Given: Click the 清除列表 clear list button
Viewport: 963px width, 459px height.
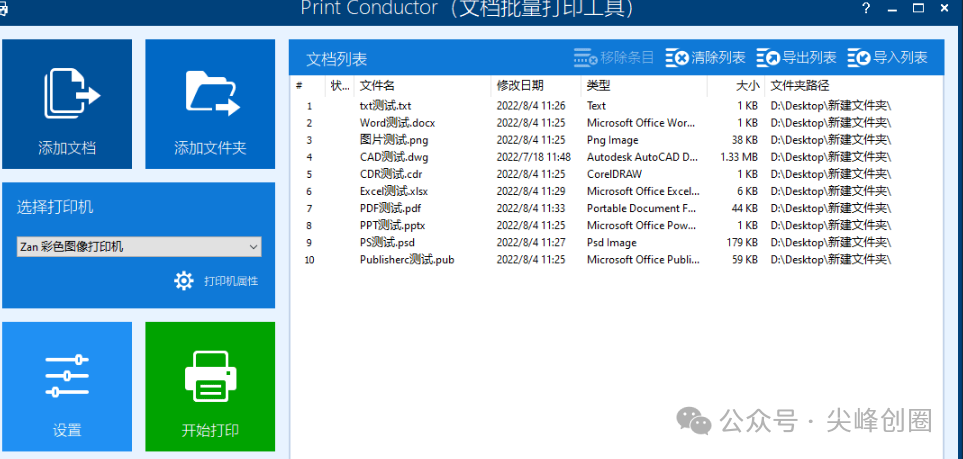Looking at the screenshot, I should pyautogui.click(x=705, y=58).
